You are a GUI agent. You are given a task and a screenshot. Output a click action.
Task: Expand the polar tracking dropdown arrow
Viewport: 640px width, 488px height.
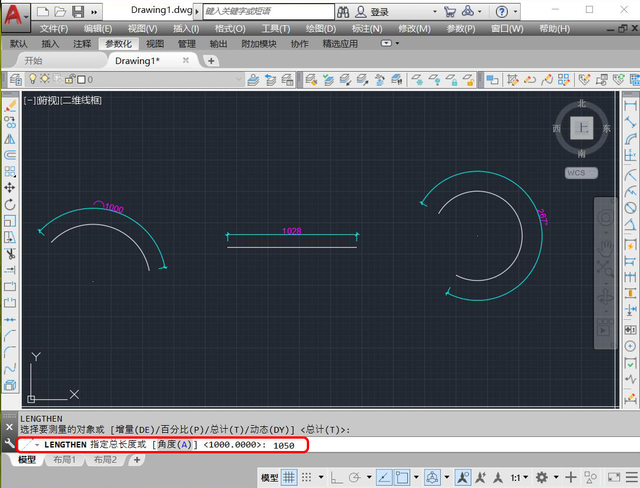369,477
